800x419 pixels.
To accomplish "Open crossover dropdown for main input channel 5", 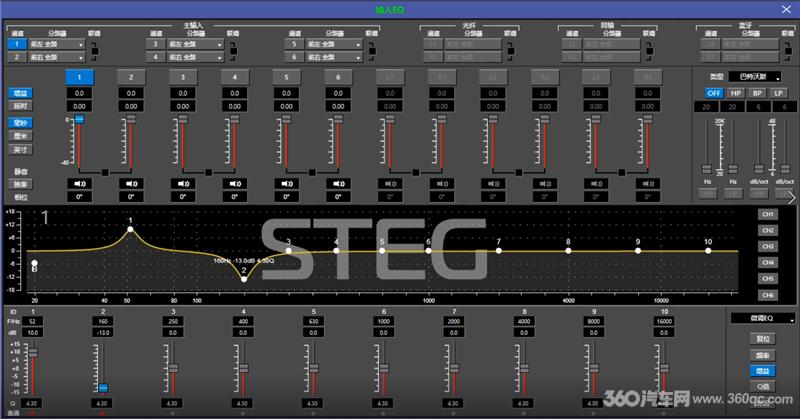I will 334,44.
